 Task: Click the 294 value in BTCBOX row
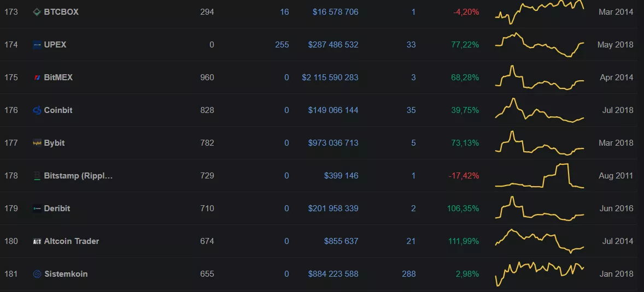pyautogui.click(x=207, y=12)
